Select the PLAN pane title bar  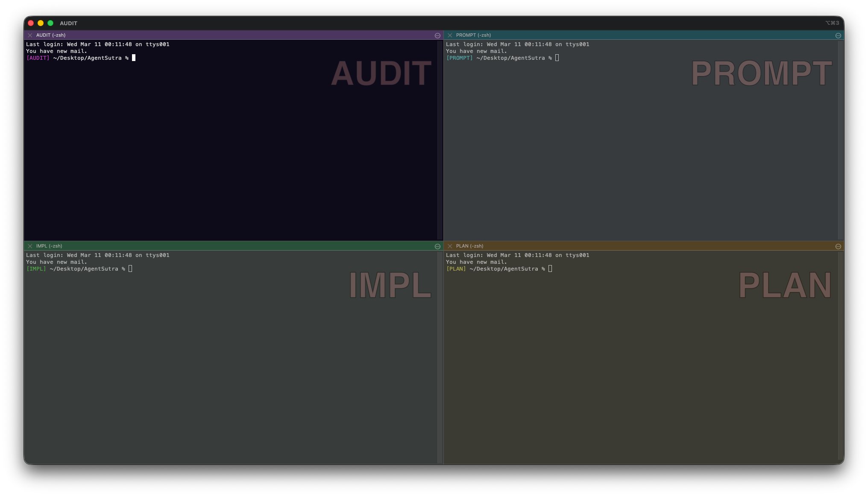coord(641,246)
